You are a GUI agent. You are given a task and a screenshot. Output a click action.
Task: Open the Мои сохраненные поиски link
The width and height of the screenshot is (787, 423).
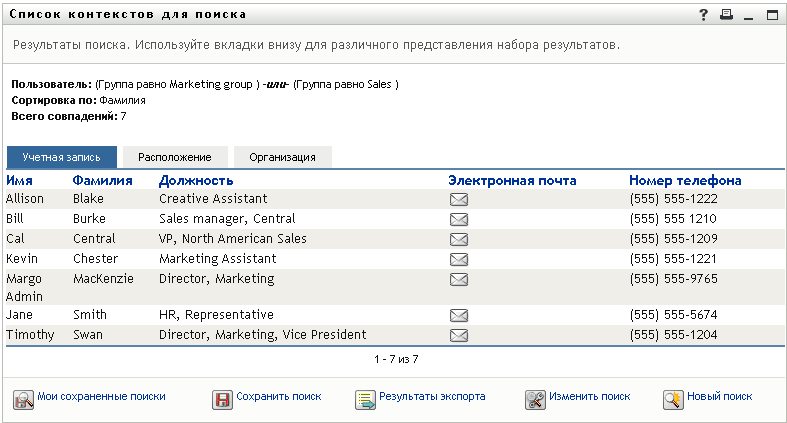(101, 396)
